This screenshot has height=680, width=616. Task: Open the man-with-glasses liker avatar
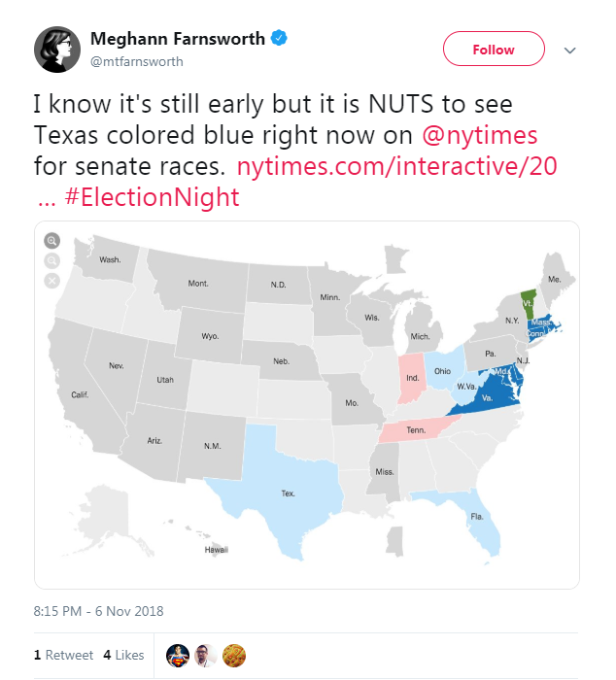[206, 656]
